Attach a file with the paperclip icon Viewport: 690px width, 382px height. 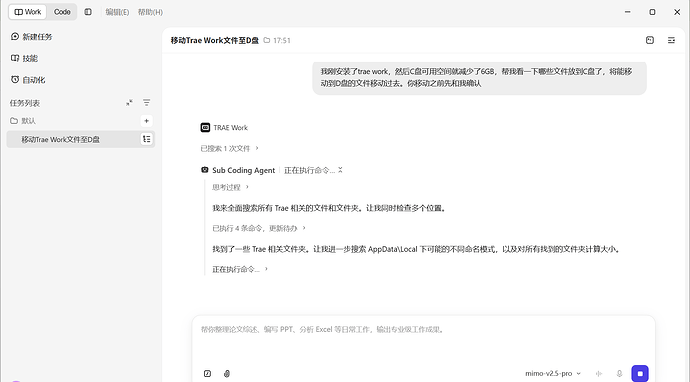pyautogui.click(x=227, y=374)
